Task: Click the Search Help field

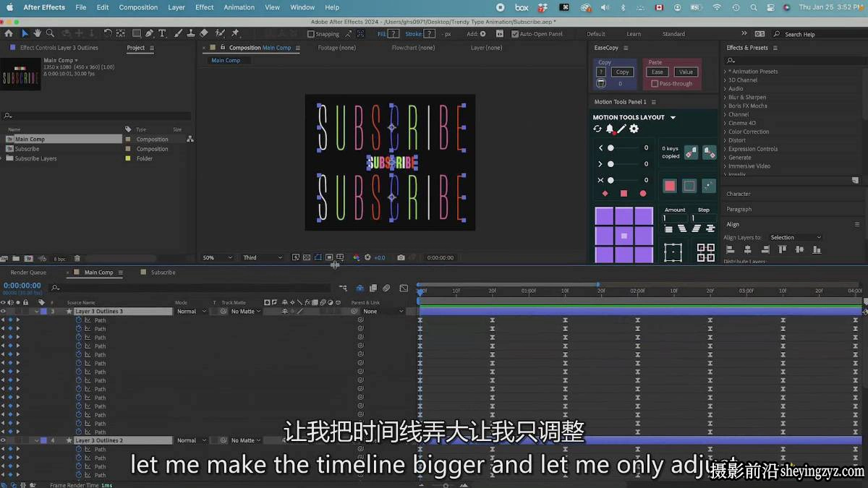Action: 817,34
